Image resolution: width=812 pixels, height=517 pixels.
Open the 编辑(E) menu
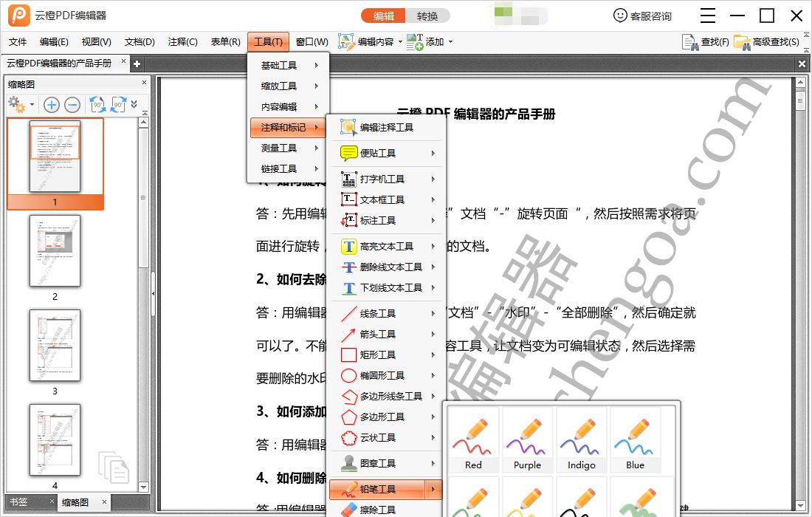click(54, 42)
